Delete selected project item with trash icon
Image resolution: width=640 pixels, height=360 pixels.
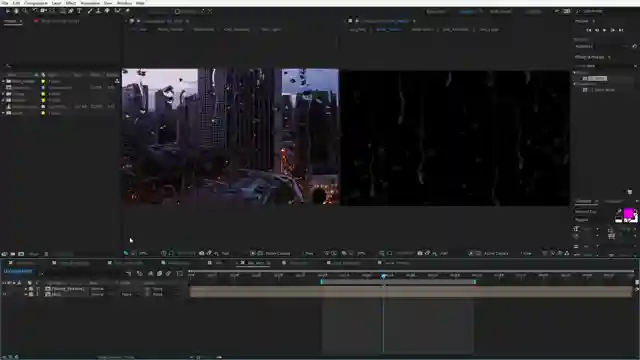coord(46,254)
